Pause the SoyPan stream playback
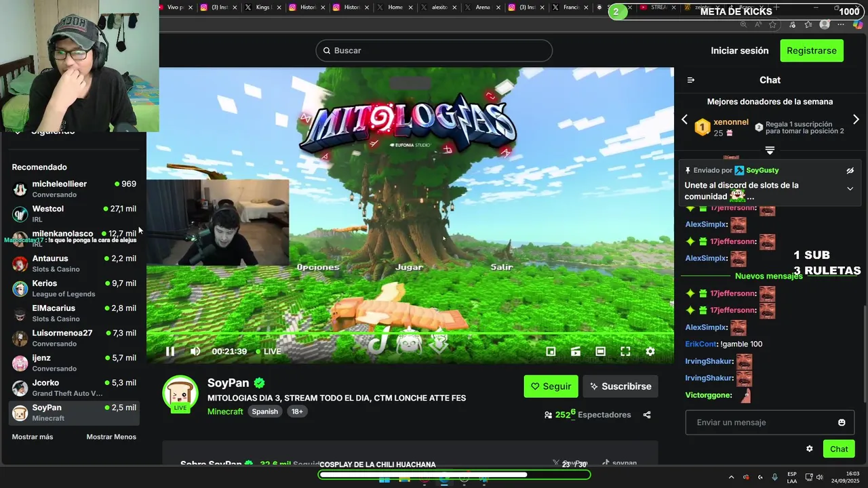 tap(170, 351)
